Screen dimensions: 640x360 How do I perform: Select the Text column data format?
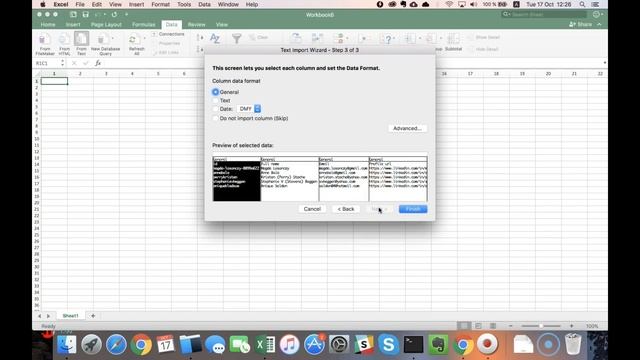(x=215, y=100)
